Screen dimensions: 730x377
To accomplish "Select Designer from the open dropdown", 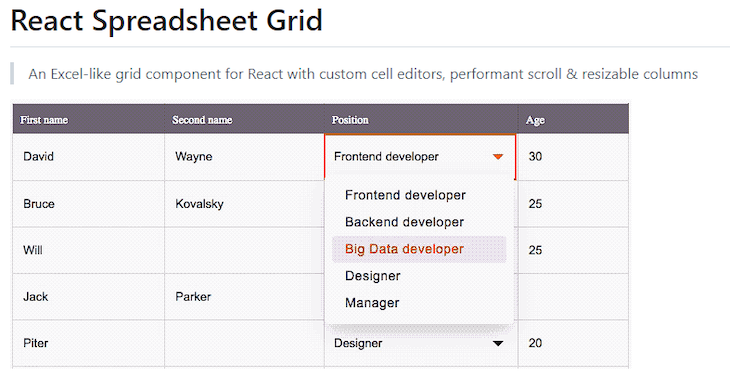I will tap(372, 276).
